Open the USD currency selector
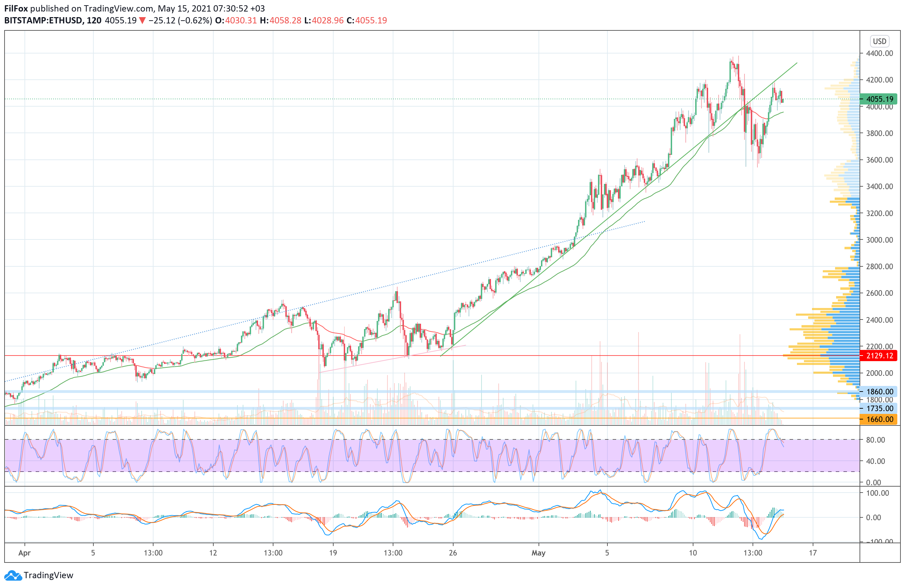 coord(879,41)
